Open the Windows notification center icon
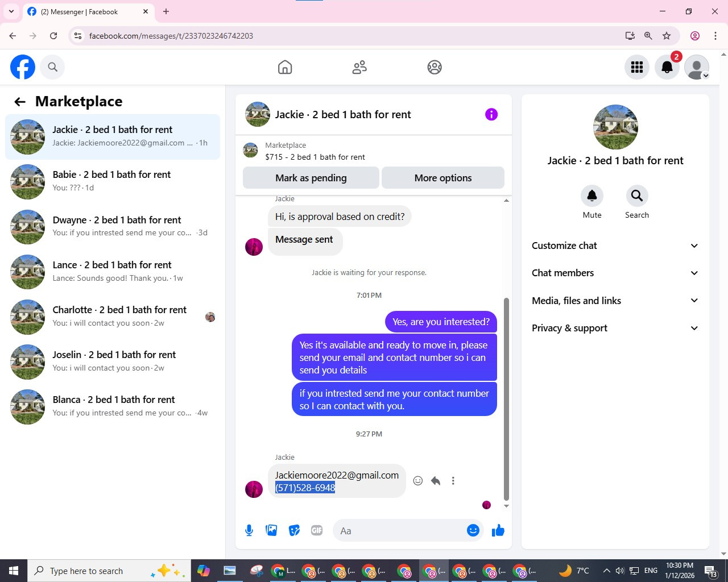Image resolution: width=728 pixels, height=582 pixels. [x=710, y=571]
